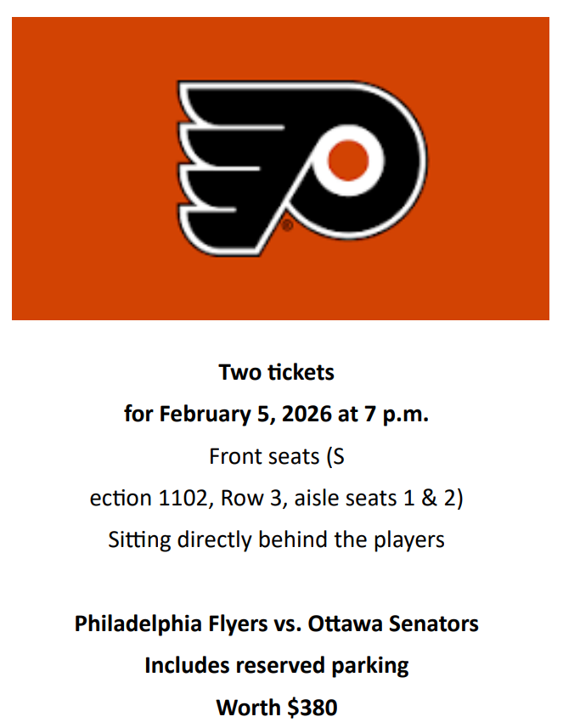Image resolution: width=563 pixels, height=728 pixels.
Task: Click the section number "1102"
Action: (x=186, y=498)
